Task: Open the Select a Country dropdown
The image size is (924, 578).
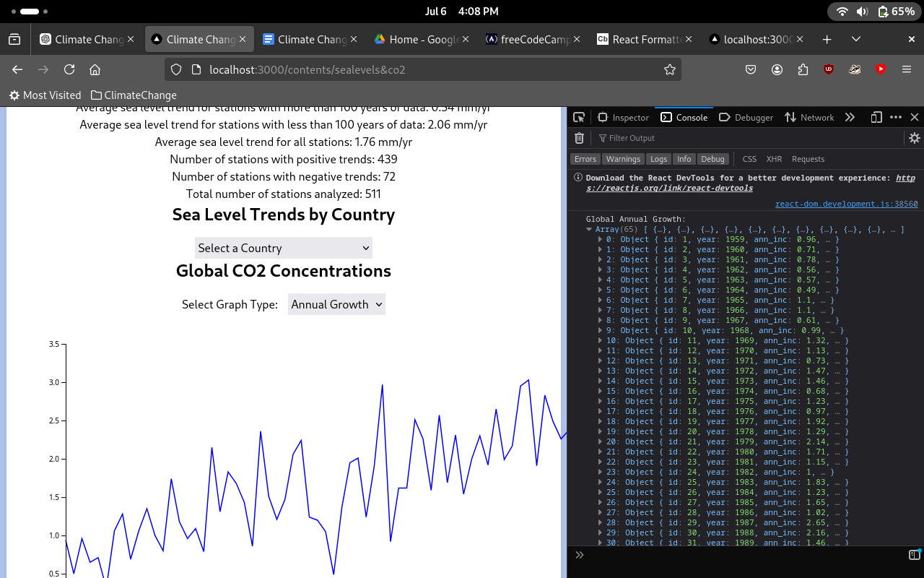Action: pos(284,248)
